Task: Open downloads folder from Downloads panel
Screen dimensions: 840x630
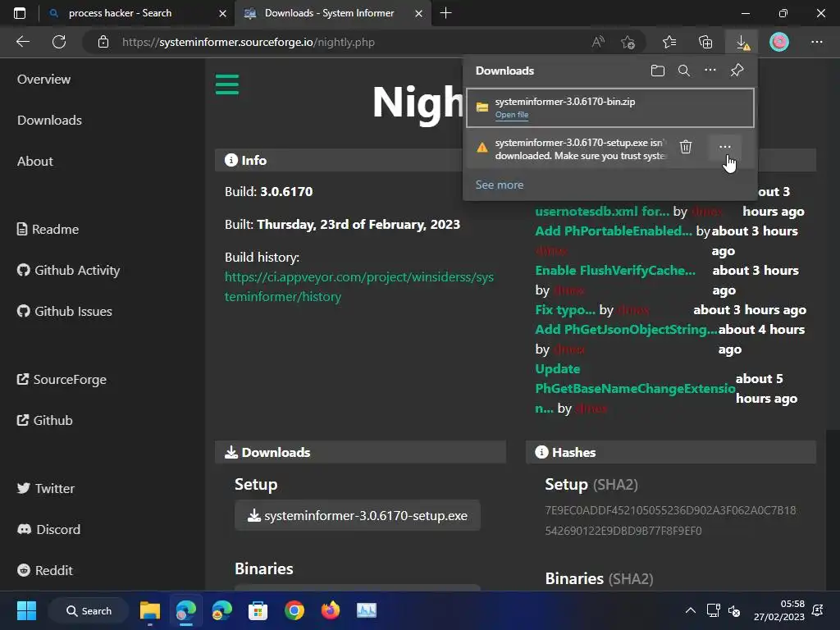Action: click(657, 71)
